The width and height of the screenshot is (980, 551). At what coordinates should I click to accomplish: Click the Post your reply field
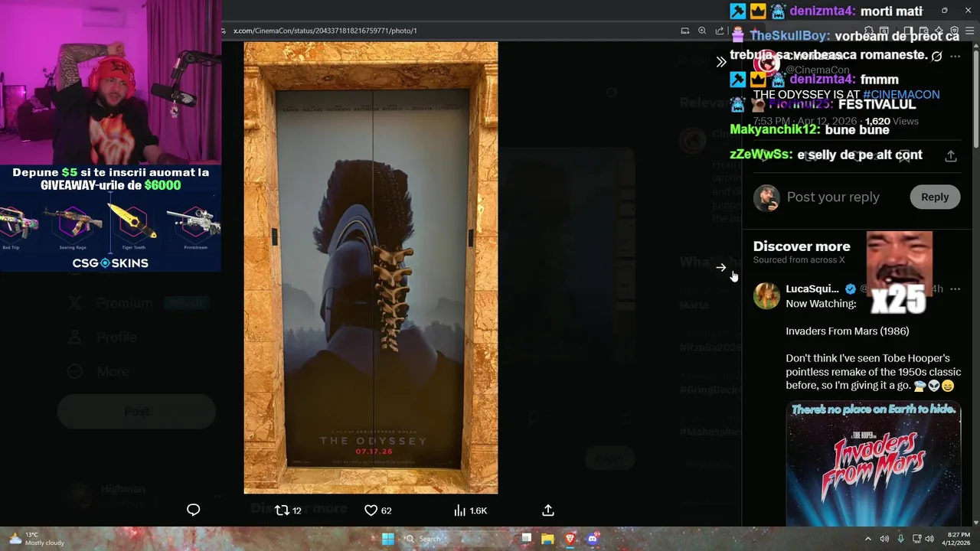pyautogui.click(x=833, y=197)
